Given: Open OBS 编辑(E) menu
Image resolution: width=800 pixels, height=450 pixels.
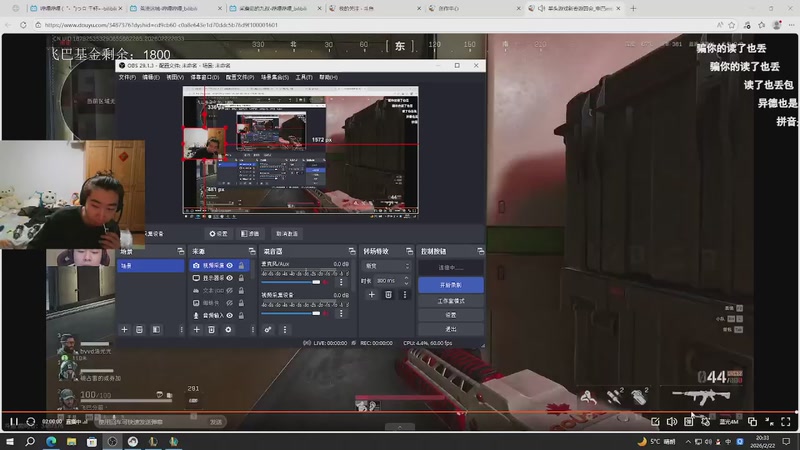Looking at the screenshot, I should pyautogui.click(x=151, y=78).
